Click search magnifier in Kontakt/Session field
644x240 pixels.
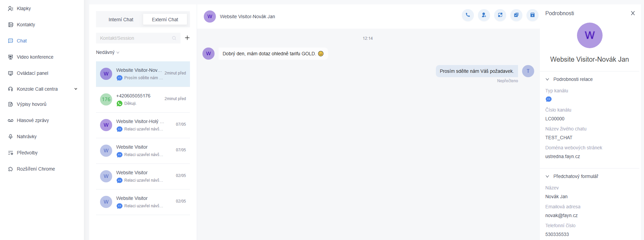click(174, 38)
